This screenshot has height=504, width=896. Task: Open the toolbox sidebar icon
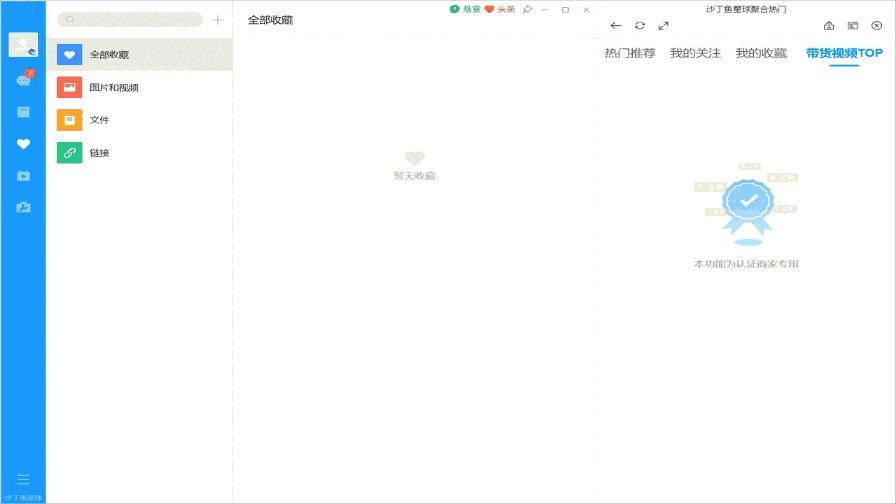23,207
